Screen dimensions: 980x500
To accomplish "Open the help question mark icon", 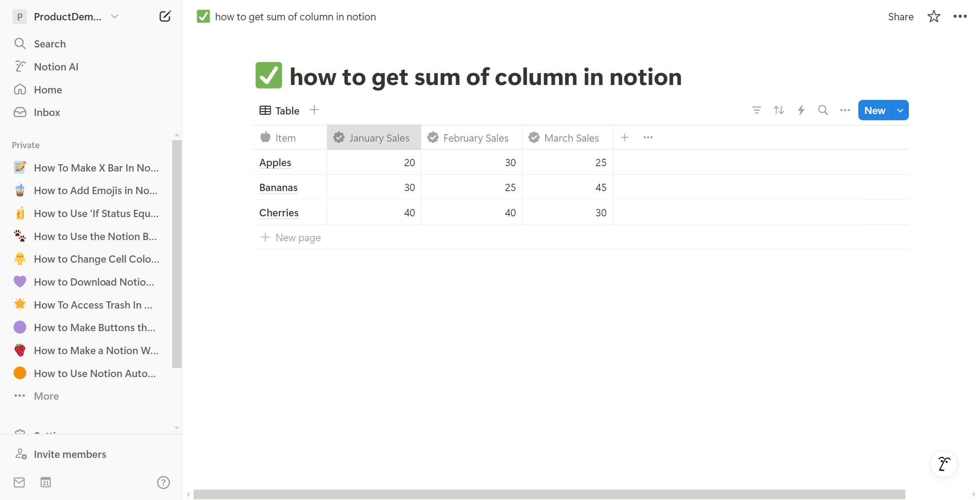I will click(x=163, y=482).
